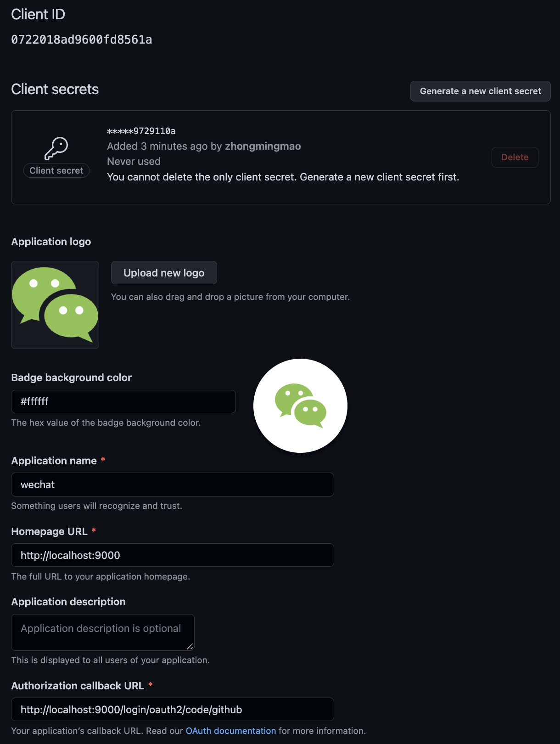Screen dimensions: 560x744
Task: Click the Application logo label
Action: click(x=51, y=242)
